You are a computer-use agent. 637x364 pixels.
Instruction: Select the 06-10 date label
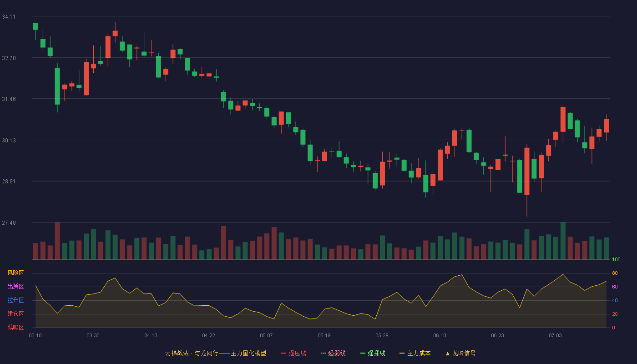[x=440, y=335]
